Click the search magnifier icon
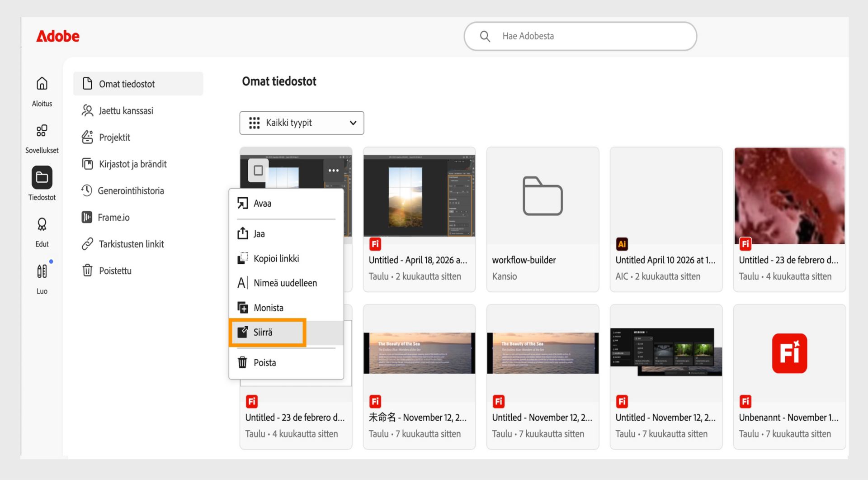 click(x=485, y=36)
